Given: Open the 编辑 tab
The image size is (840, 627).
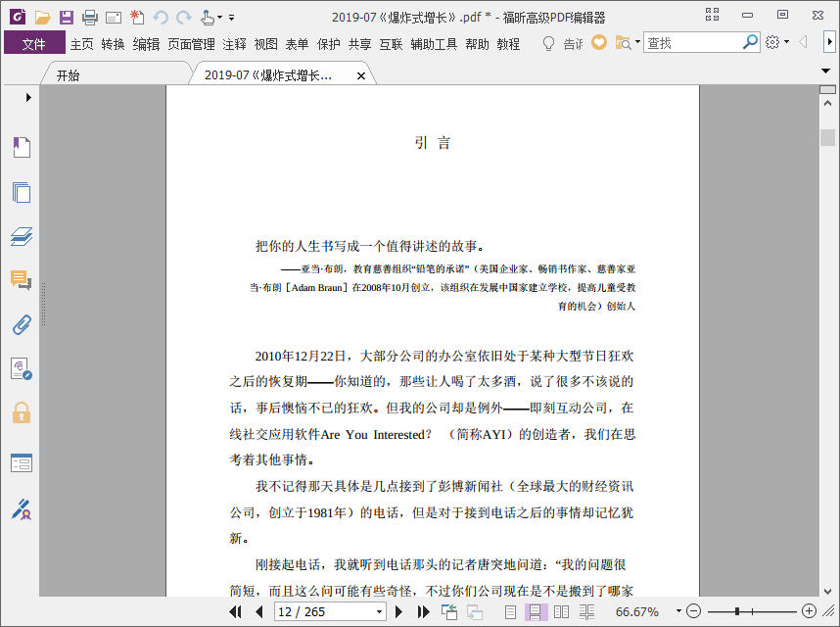Looking at the screenshot, I should [146, 44].
